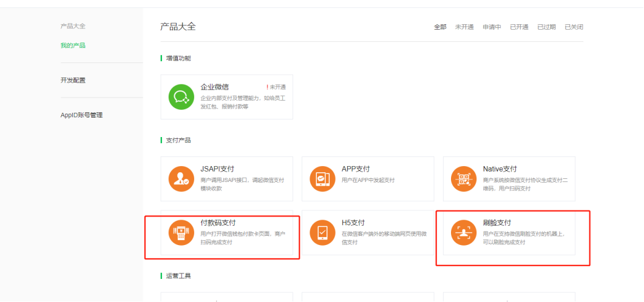Click the APP支付 orange device icon
The width and height of the screenshot is (644, 302).
pos(322,179)
